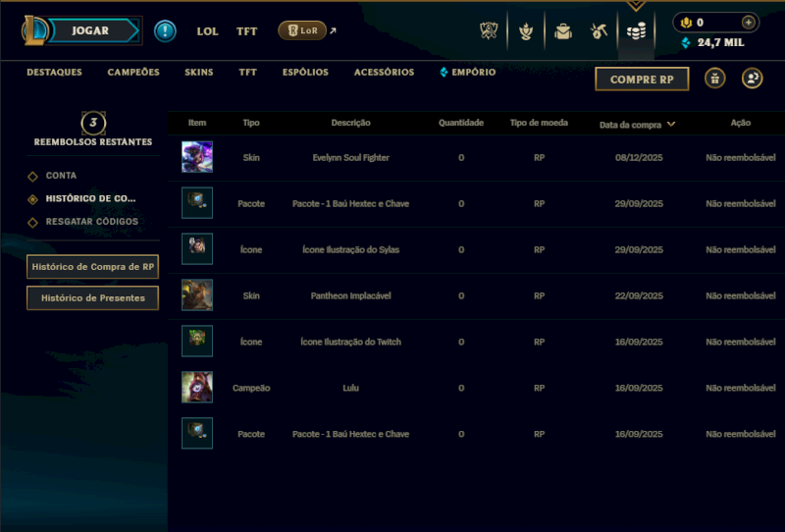Viewport: 785px width, 532px height.
Task: Click the Hextec chest thumbnail dated 16/09/2025
Action: (x=197, y=433)
